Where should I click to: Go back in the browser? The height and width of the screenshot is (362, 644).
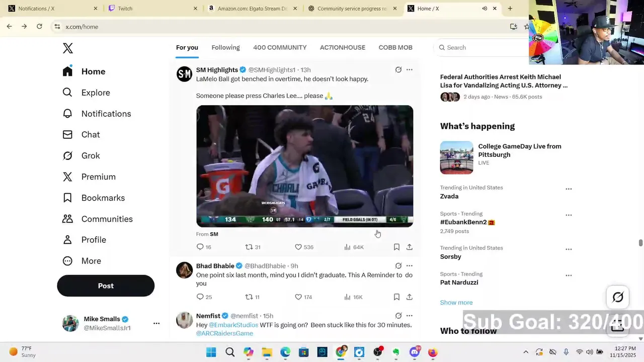(9, 27)
